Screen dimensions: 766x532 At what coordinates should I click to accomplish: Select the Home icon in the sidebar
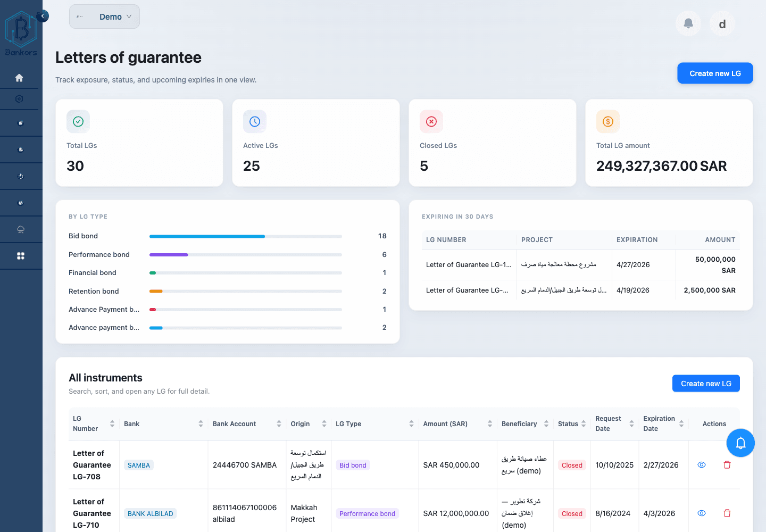(20, 77)
